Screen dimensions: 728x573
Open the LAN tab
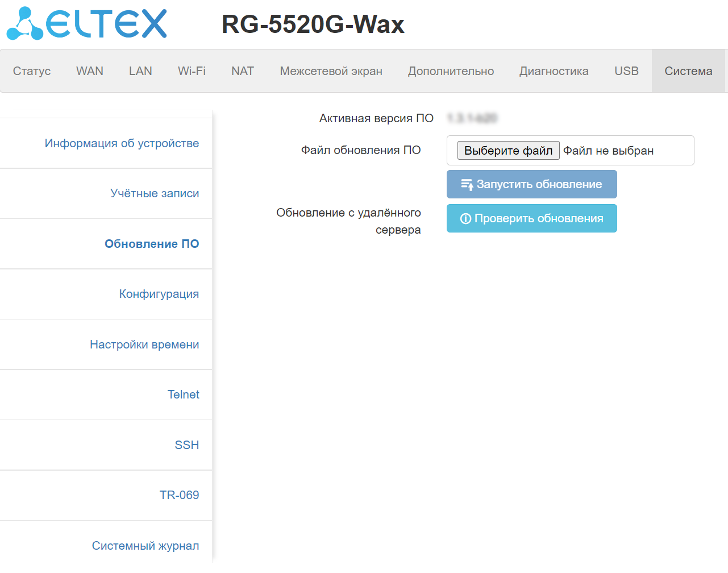tap(140, 71)
